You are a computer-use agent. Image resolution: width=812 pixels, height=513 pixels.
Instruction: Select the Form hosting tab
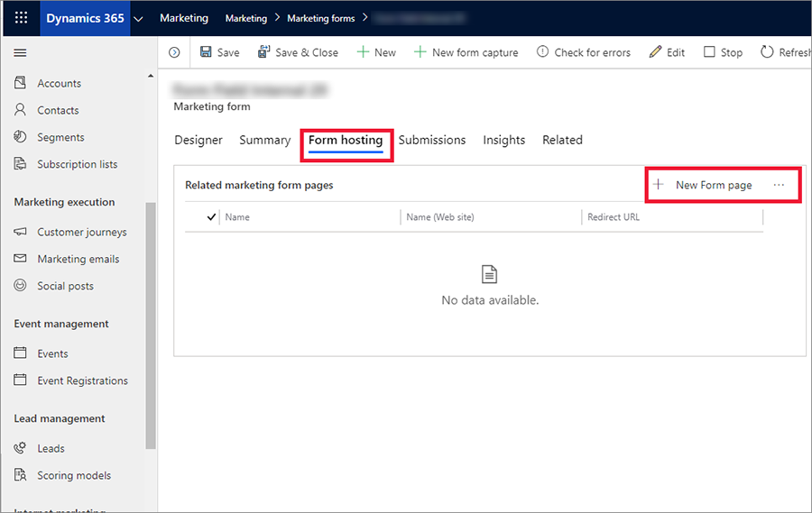[x=346, y=140]
